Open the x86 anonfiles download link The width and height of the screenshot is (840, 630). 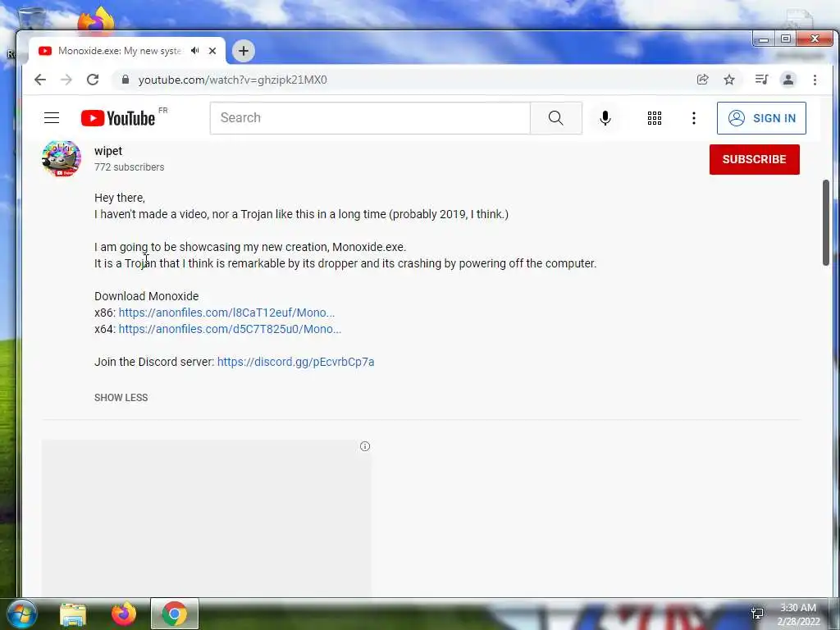point(226,313)
